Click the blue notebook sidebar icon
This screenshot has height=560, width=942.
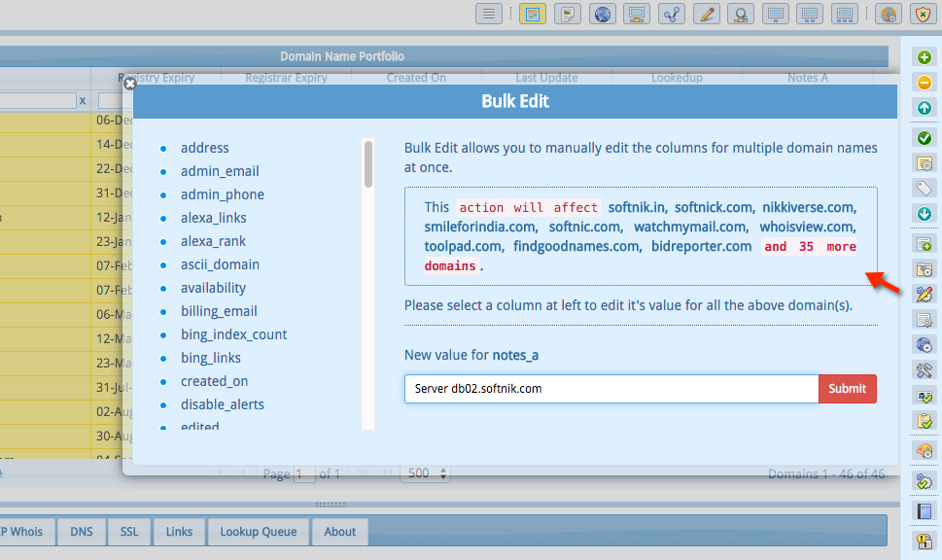(x=924, y=510)
